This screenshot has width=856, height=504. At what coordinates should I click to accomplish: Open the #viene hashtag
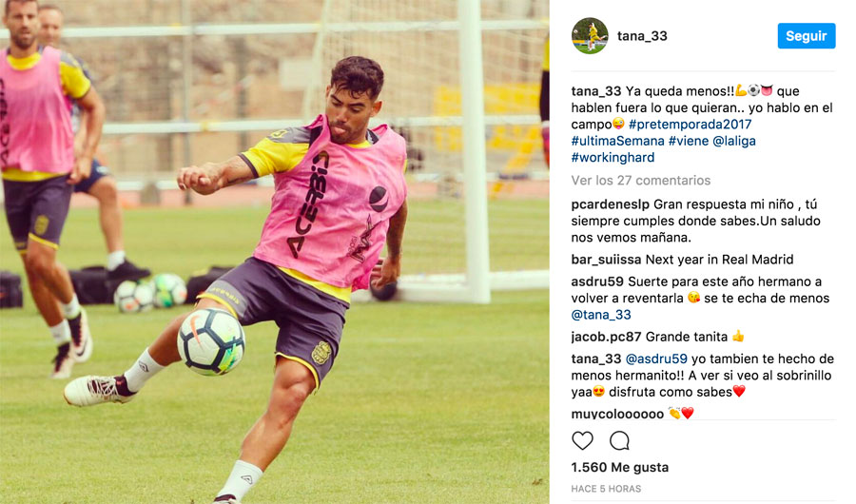[689, 141]
